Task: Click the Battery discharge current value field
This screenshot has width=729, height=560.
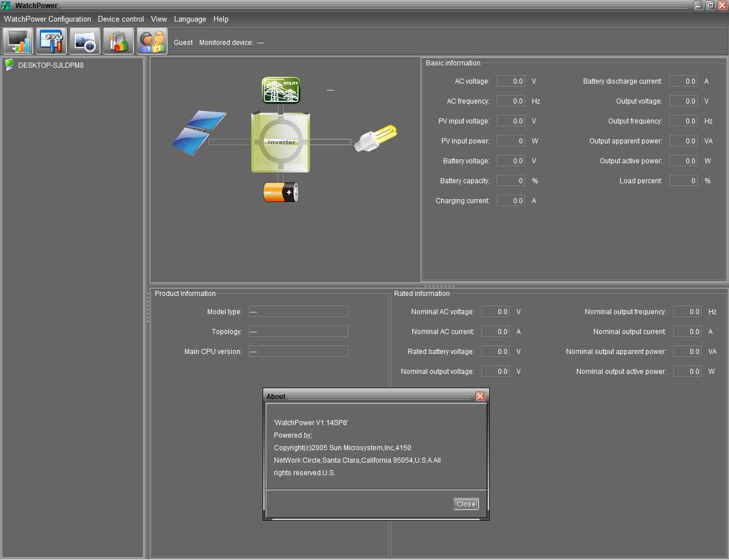Action: pyautogui.click(x=683, y=81)
